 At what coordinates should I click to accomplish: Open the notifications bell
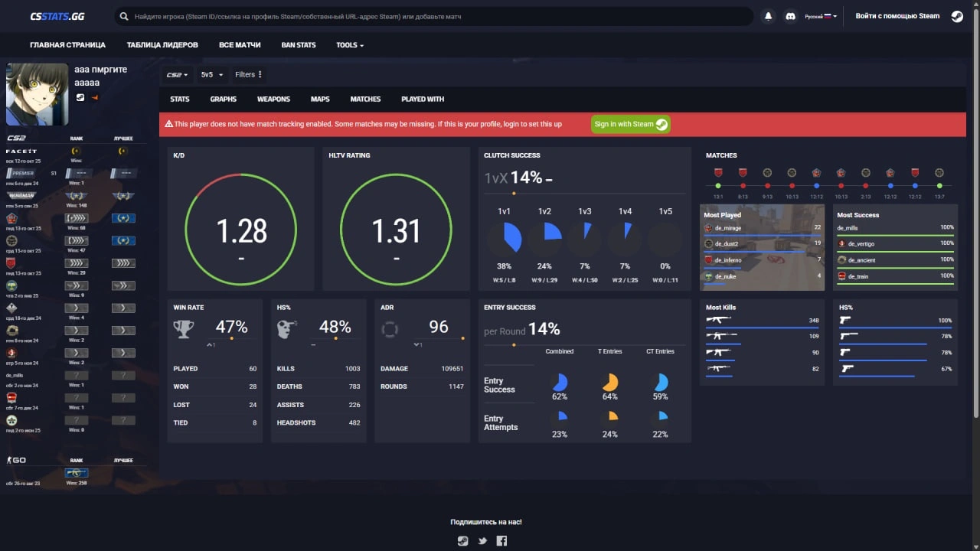tap(769, 16)
